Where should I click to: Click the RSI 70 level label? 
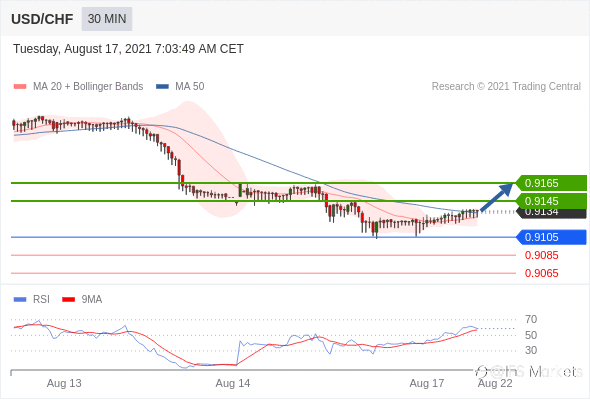[531, 319]
